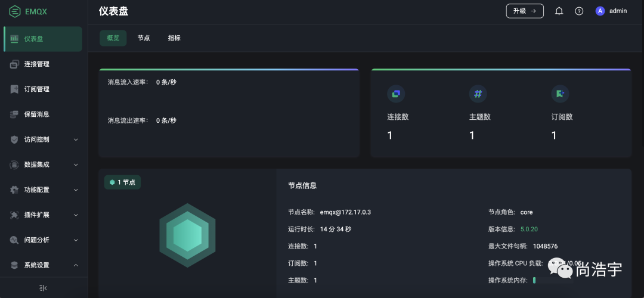Click the 连接数 connections card icon
Screen dimensions: 644x298
click(x=395, y=94)
